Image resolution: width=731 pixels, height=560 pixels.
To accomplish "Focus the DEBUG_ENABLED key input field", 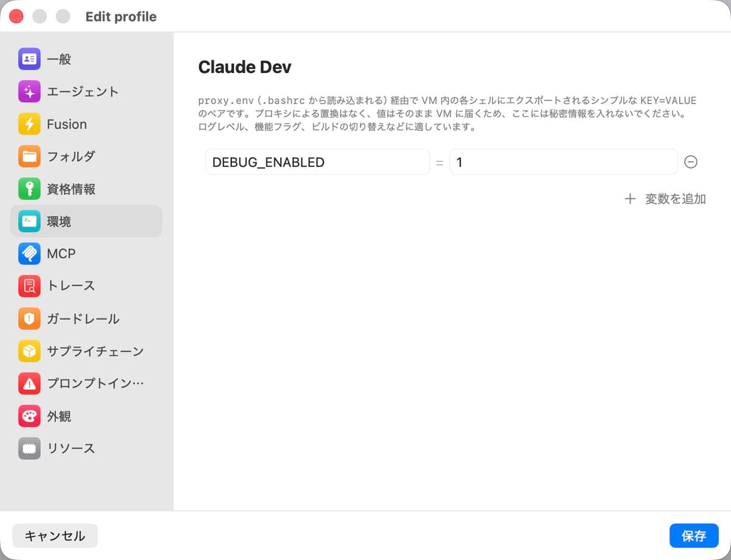I will pyautogui.click(x=317, y=162).
